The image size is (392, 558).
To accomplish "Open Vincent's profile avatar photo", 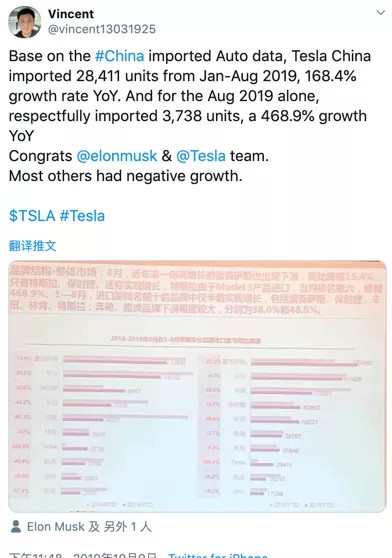I will (x=25, y=22).
